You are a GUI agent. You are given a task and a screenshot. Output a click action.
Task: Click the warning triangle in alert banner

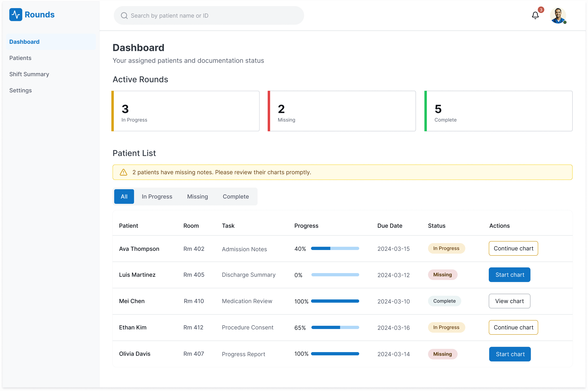pyautogui.click(x=124, y=172)
